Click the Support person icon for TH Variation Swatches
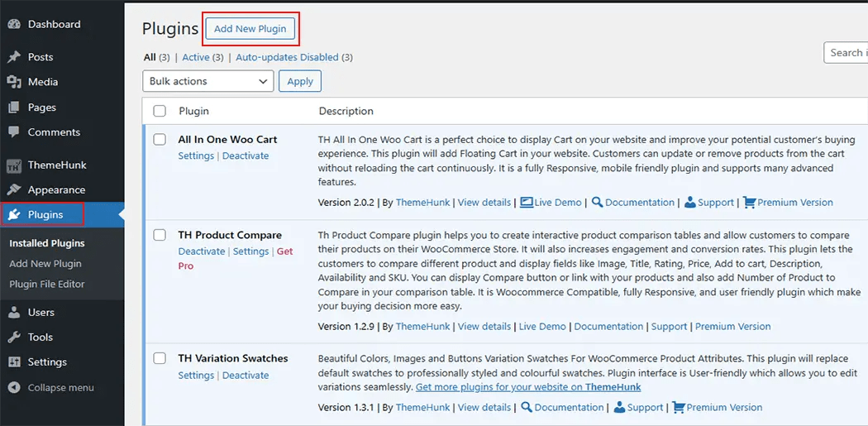The image size is (868, 426). pos(619,407)
